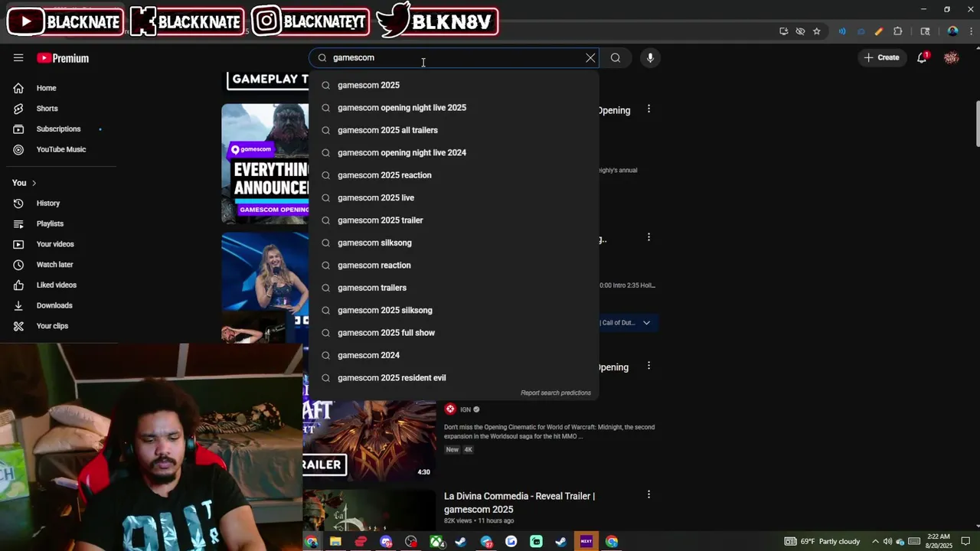Viewport: 980px width, 551px height.
Task: Open the Xbox app from taskbar
Action: click(x=437, y=542)
